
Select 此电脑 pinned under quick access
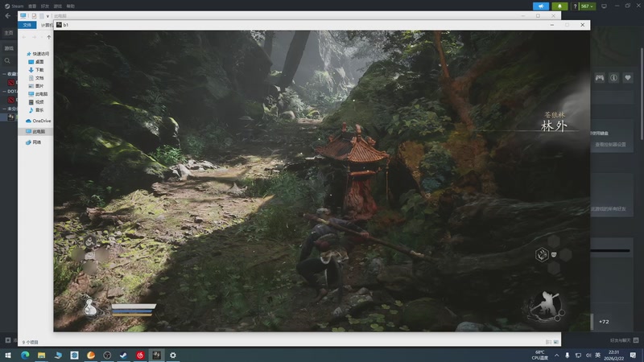(x=38, y=94)
